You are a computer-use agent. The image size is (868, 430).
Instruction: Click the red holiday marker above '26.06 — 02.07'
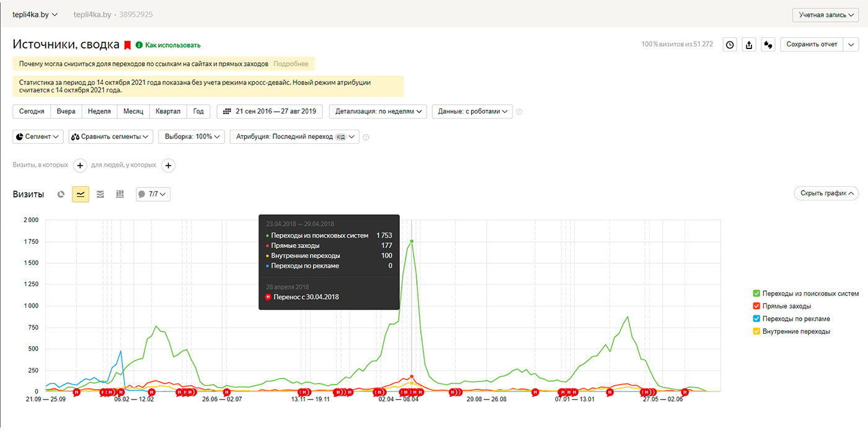(x=226, y=392)
